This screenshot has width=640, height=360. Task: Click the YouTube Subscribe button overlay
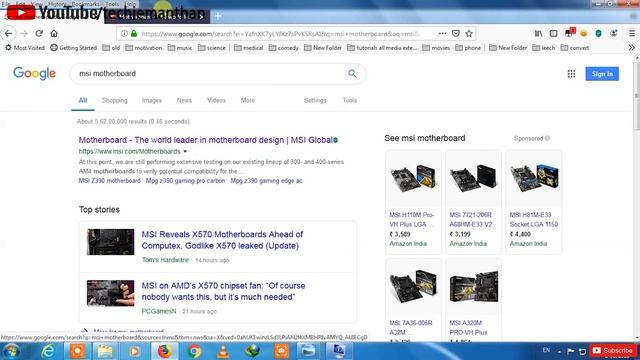(613, 350)
